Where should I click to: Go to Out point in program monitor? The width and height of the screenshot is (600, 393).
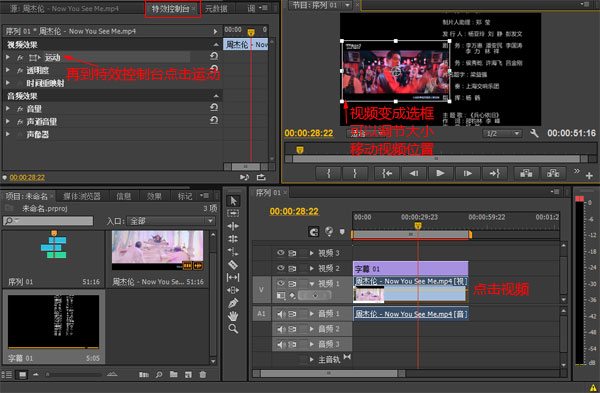[494, 173]
